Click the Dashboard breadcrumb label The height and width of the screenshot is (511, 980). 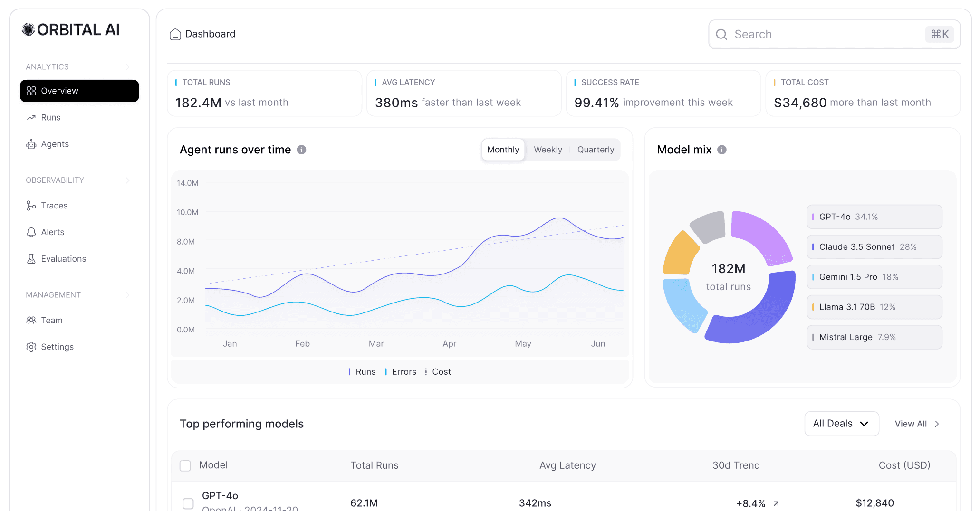tap(210, 34)
